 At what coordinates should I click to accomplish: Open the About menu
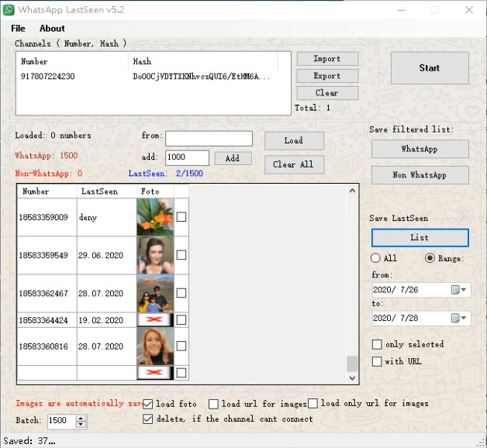pyautogui.click(x=52, y=29)
